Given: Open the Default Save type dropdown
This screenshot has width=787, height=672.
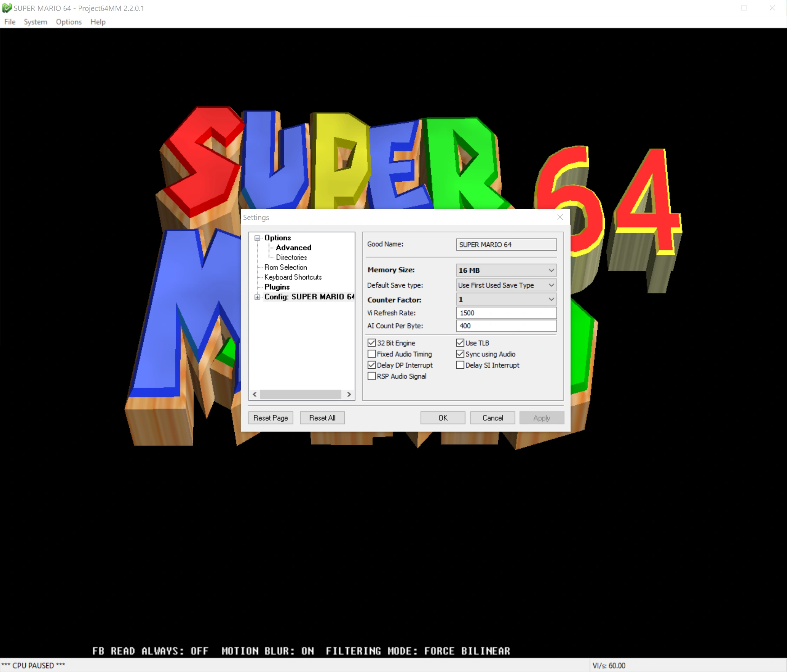Looking at the screenshot, I should [506, 285].
